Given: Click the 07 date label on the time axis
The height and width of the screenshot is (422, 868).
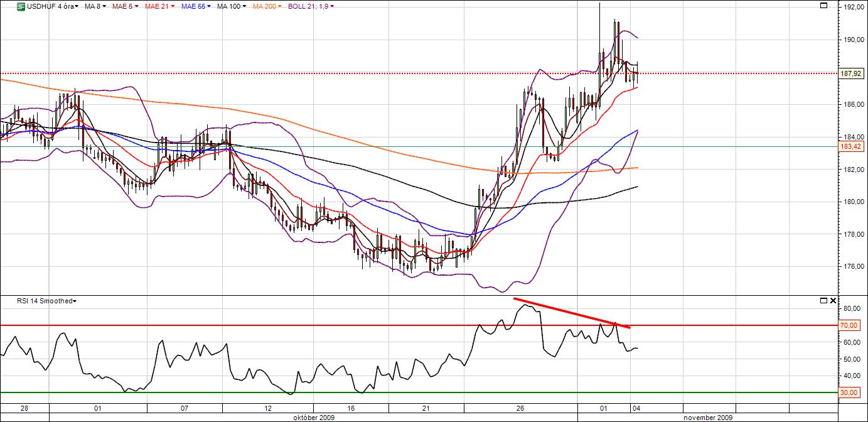Looking at the screenshot, I should coord(186,409).
